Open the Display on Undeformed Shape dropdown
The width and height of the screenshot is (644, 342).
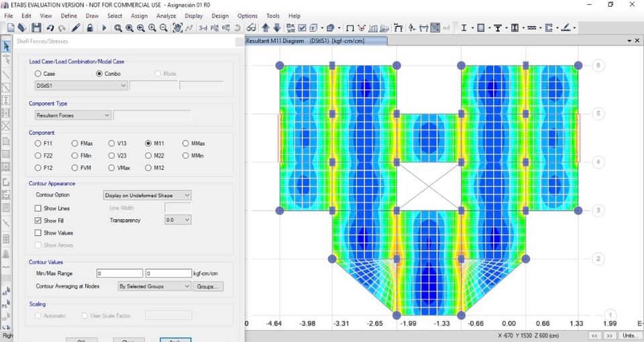(147, 195)
